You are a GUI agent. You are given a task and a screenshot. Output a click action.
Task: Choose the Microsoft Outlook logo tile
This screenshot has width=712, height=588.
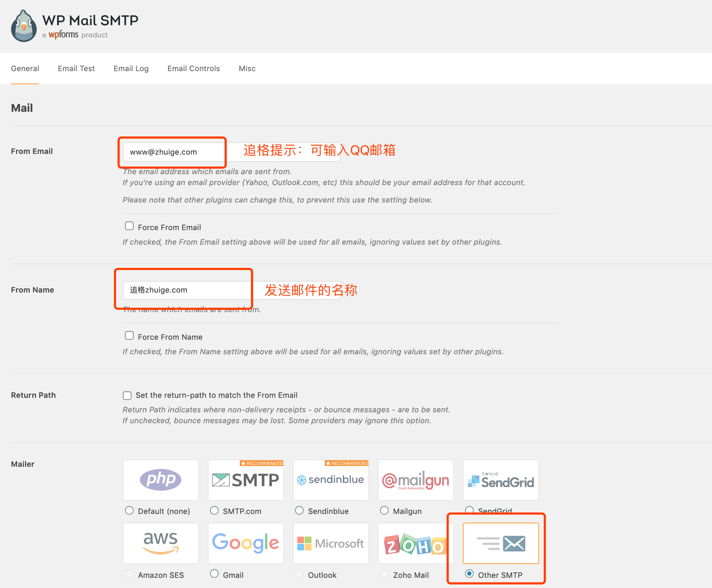(x=331, y=543)
